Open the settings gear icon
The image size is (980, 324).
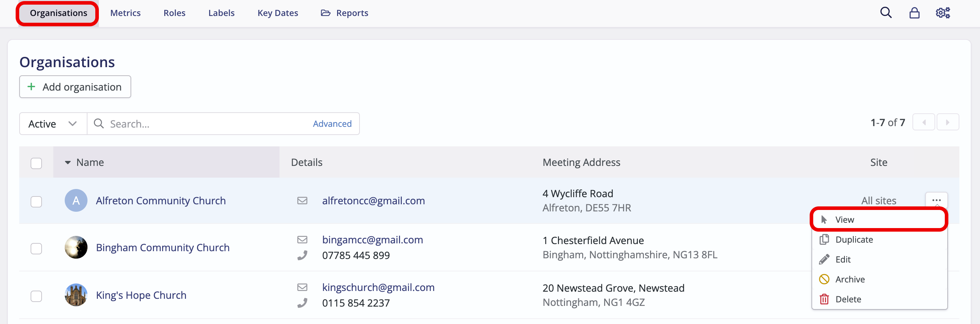pyautogui.click(x=942, y=12)
